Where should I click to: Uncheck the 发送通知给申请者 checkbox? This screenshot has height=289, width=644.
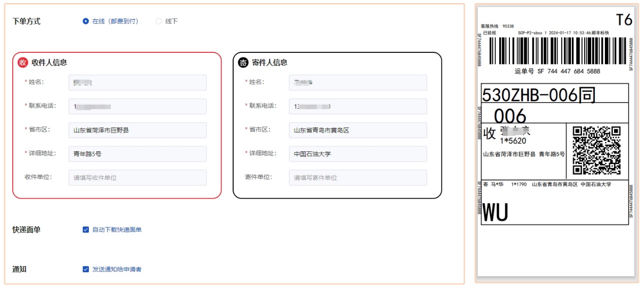(86, 269)
